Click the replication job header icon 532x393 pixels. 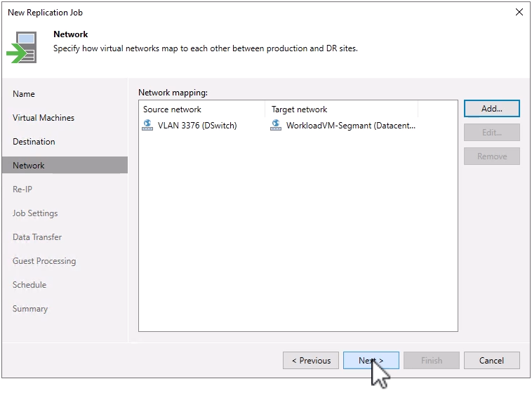(x=22, y=46)
